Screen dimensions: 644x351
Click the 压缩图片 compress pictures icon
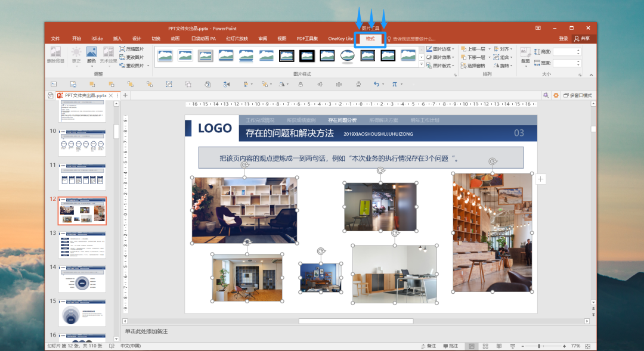[x=122, y=49]
